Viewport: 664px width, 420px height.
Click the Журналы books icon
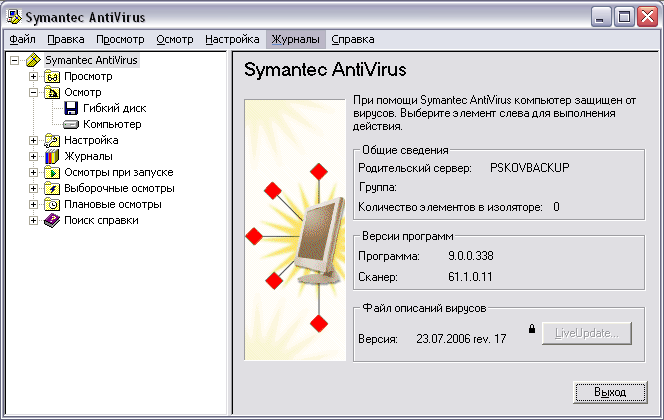pyautogui.click(x=52, y=156)
